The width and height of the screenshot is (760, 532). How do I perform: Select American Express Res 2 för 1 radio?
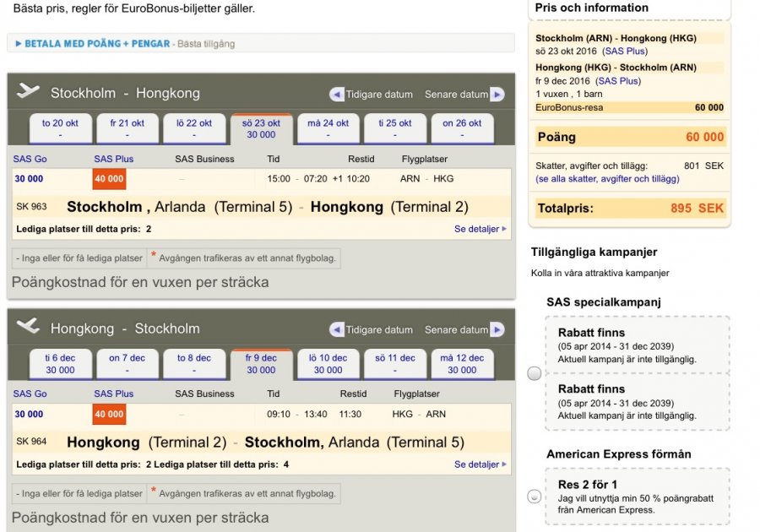pyautogui.click(x=534, y=497)
